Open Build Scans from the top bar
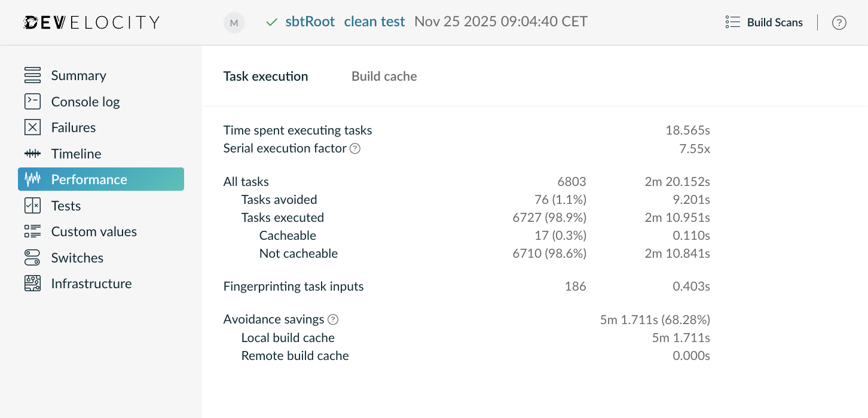This screenshot has height=418, width=868. click(774, 22)
